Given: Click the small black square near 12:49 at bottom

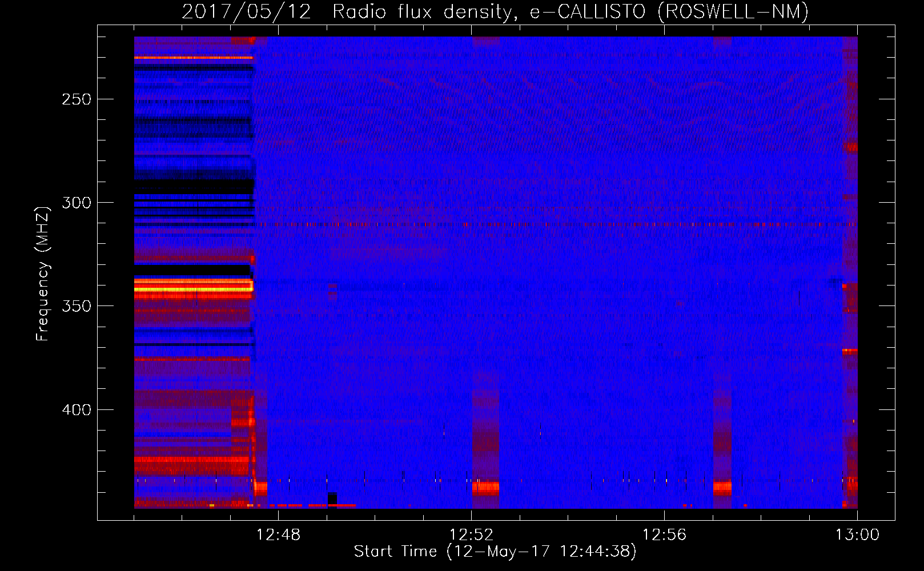Looking at the screenshot, I should (332, 498).
